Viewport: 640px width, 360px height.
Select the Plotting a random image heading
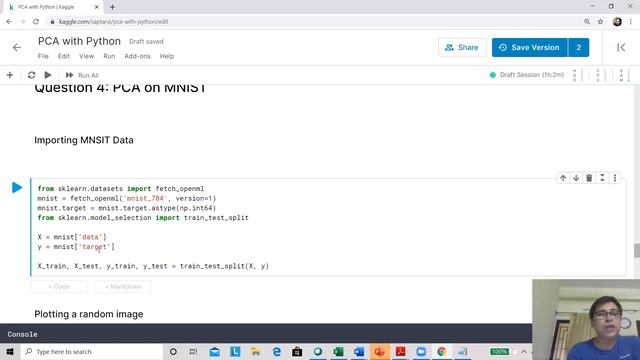[89, 314]
